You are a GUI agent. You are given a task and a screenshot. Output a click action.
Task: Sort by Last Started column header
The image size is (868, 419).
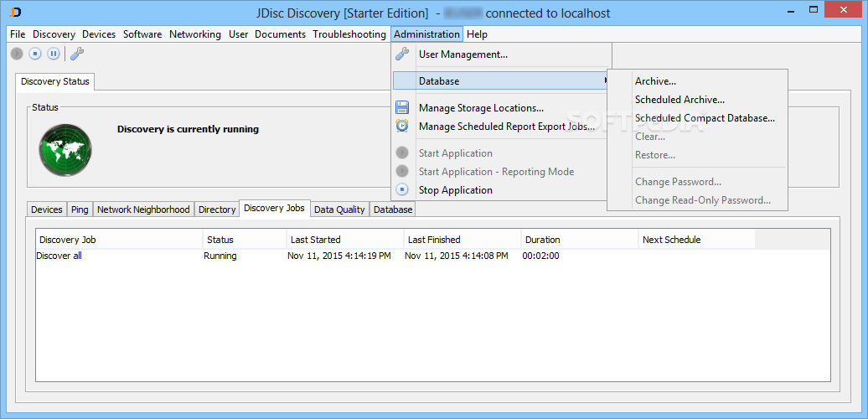(345, 240)
